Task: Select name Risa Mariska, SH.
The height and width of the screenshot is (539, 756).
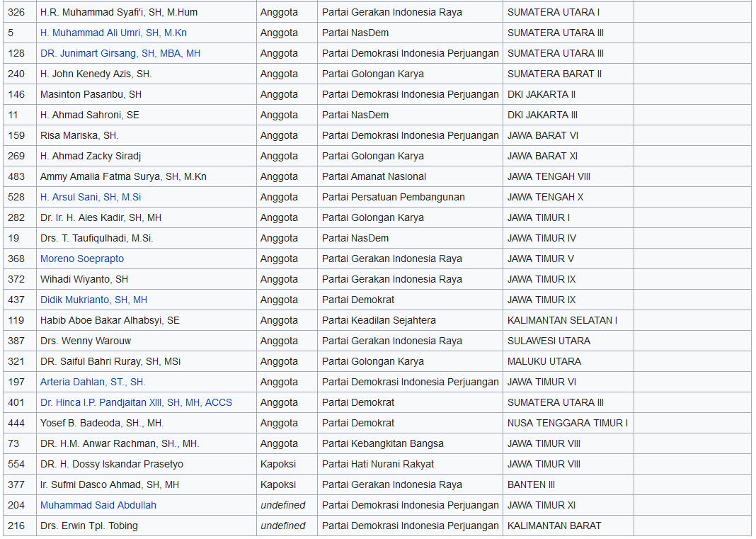Action: [x=79, y=135]
